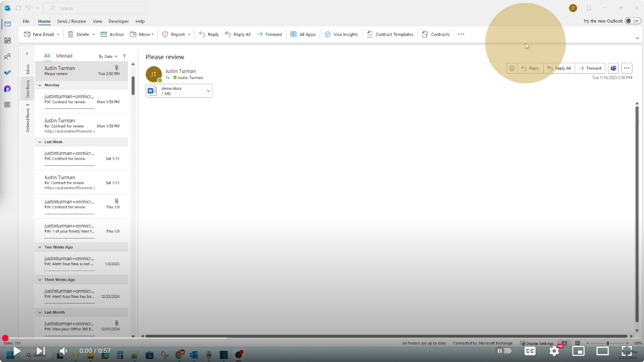Toggle the Try the new Outlook switch
This screenshot has height=362, width=644.
632,21
